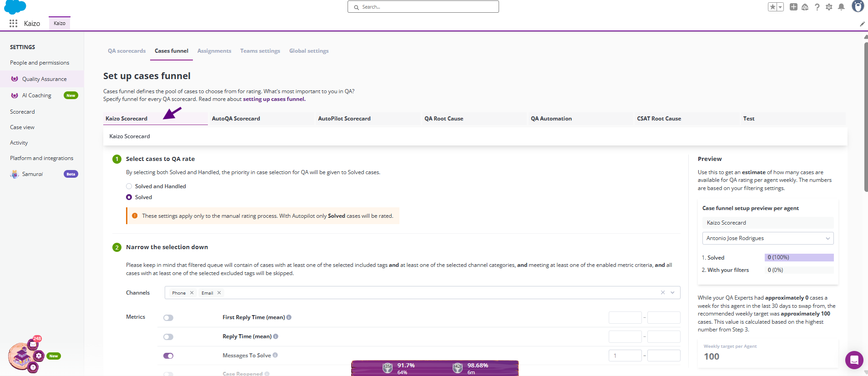
Task: Click the Salesforce cloud logo
Action: (x=15, y=6)
